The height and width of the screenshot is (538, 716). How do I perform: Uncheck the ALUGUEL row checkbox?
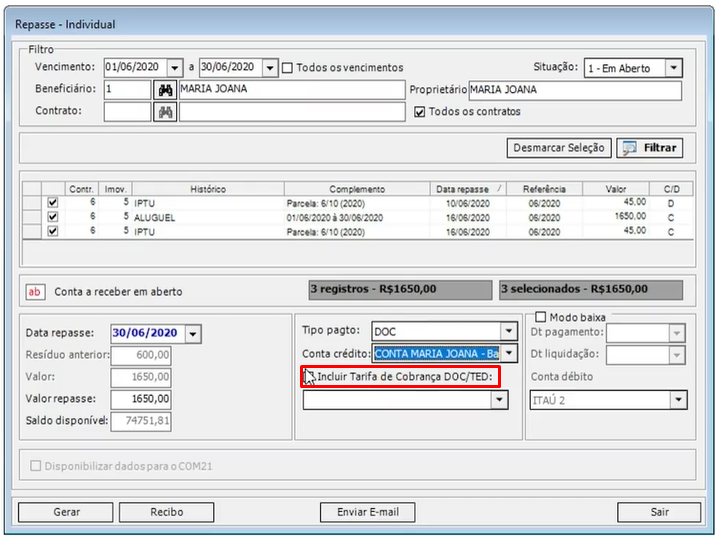(x=52, y=216)
